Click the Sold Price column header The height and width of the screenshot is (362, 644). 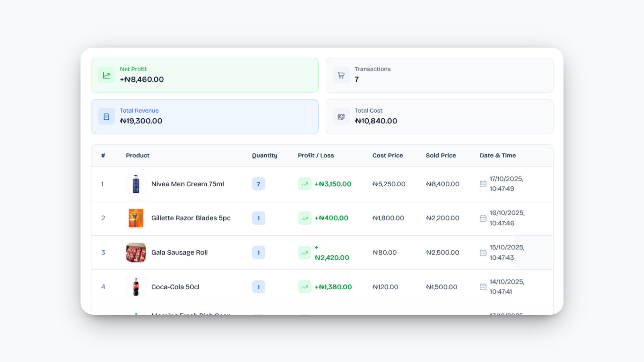(x=441, y=156)
